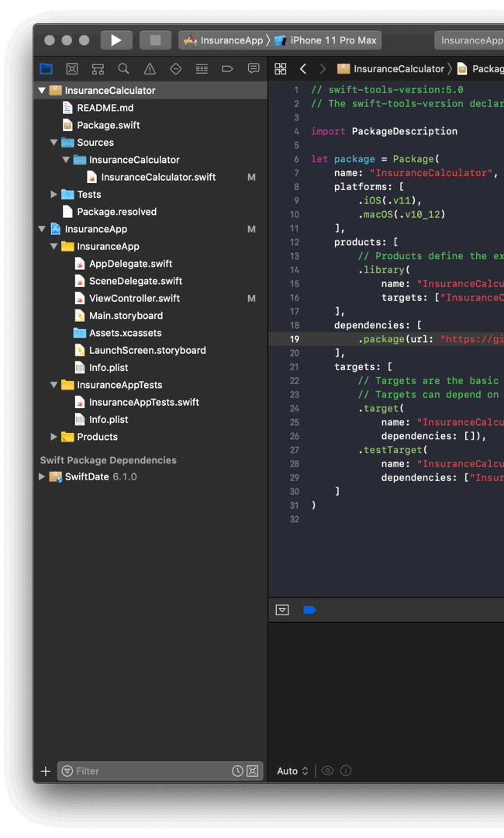
Task: Stop the running app with Stop button
Action: (155, 40)
